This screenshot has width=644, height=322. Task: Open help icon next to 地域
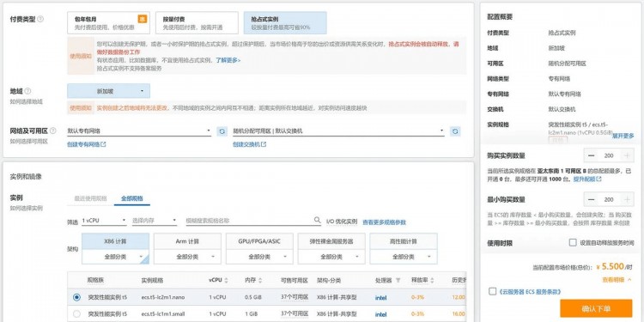[27, 91]
